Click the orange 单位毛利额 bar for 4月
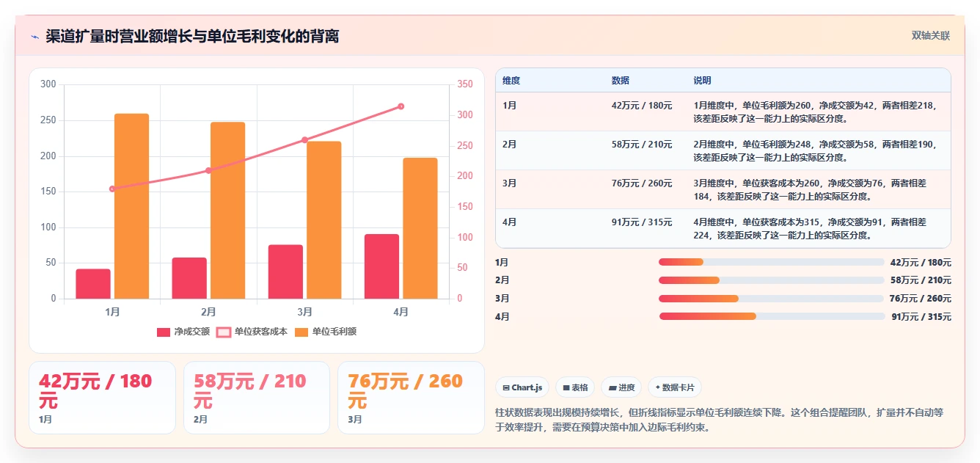 coord(420,228)
